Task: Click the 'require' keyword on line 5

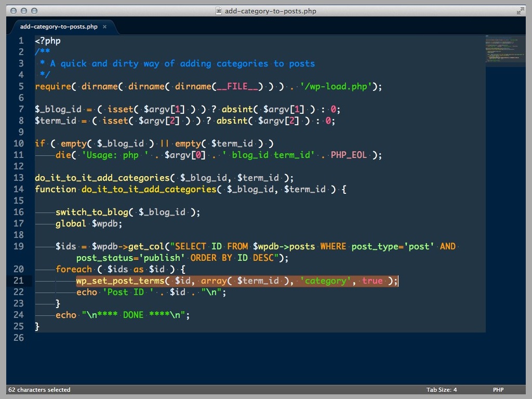Action: [x=53, y=86]
